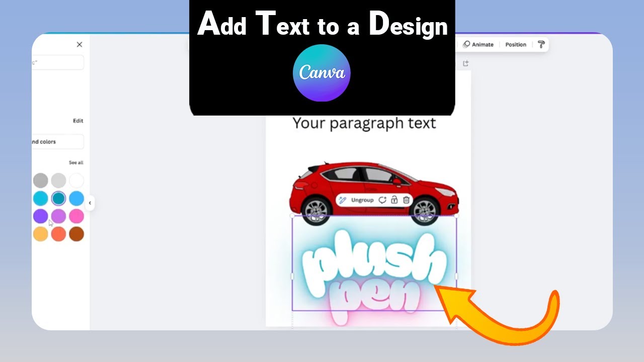Lock the selected group
Viewport: 644px width, 362px height.
[x=394, y=200]
